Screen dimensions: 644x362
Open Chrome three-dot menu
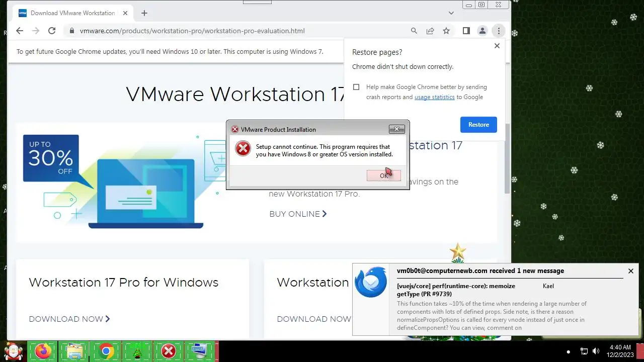pyautogui.click(x=498, y=31)
